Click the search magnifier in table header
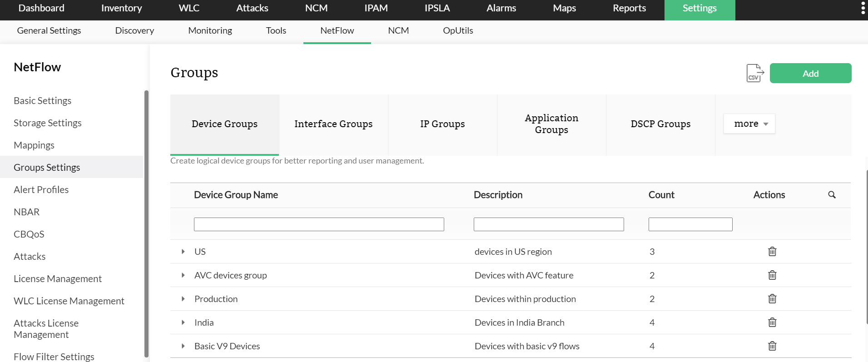 (x=832, y=195)
